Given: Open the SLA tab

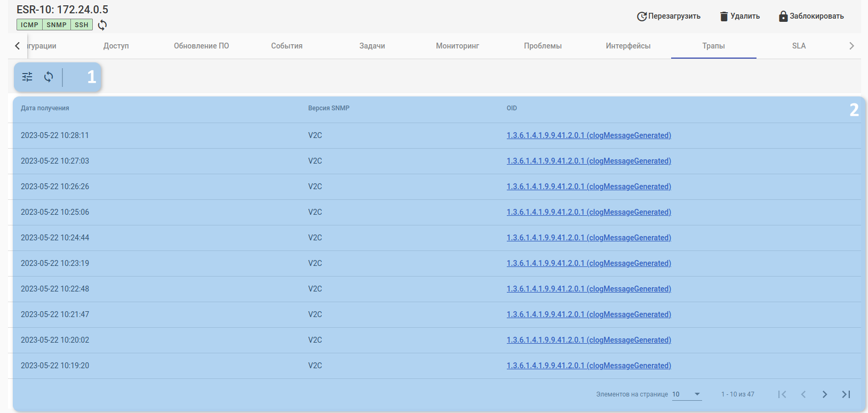Looking at the screenshot, I should (x=799, y=46).
